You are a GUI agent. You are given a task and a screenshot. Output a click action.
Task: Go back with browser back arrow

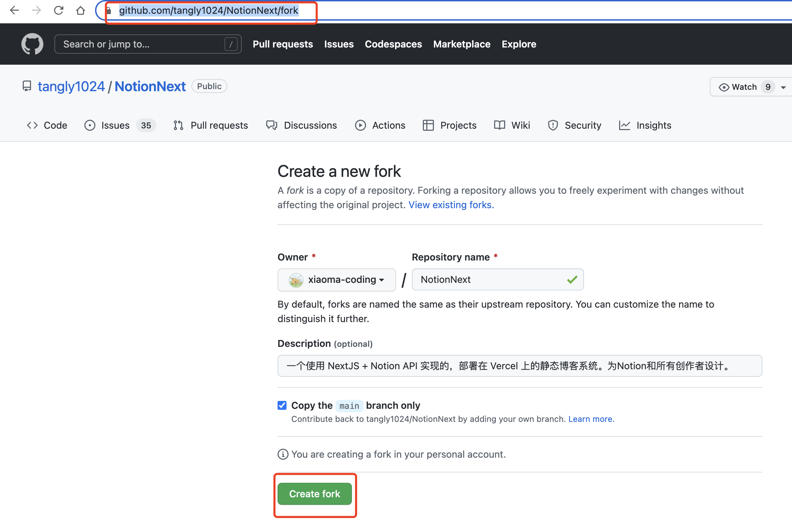coord(14,10)
